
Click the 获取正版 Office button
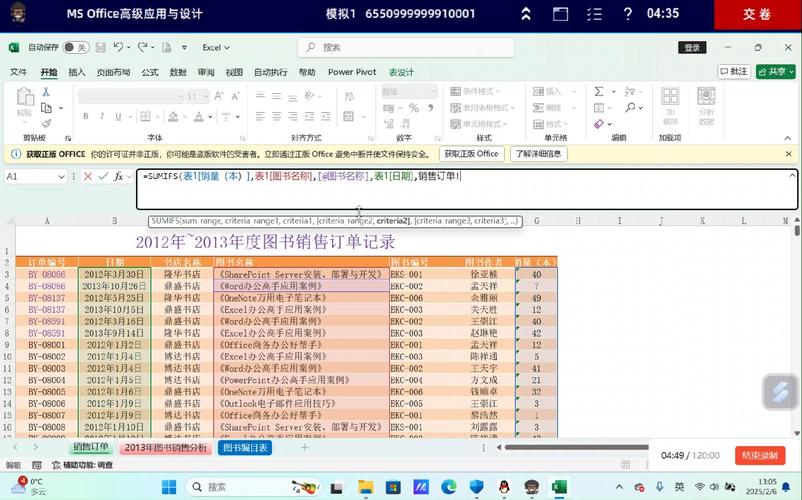[x=471, y=154]
